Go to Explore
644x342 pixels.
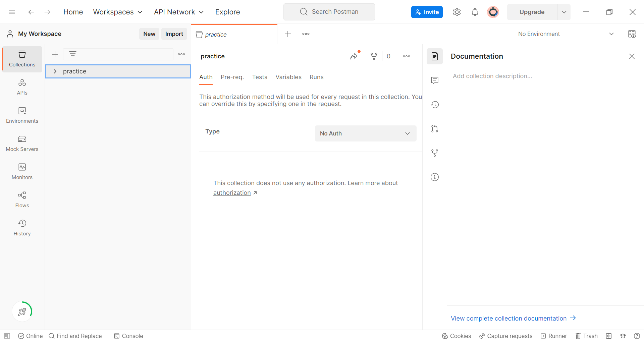coord(228,12)
